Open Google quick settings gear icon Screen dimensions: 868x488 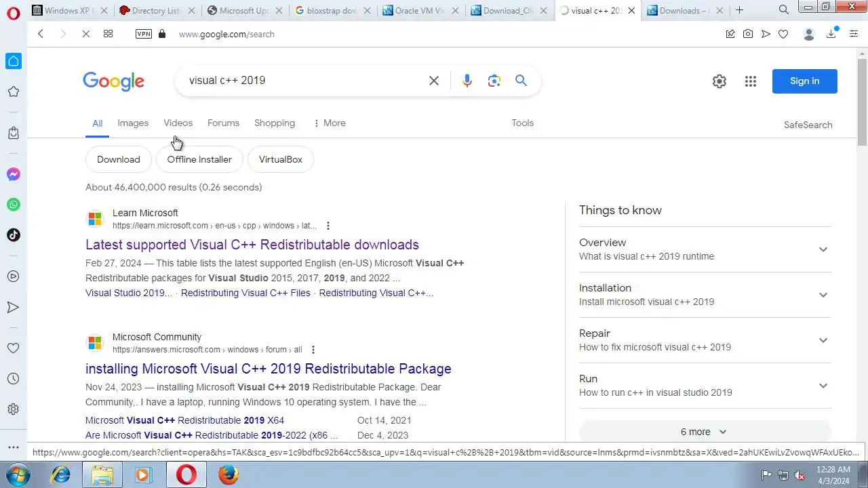(719, 81)
